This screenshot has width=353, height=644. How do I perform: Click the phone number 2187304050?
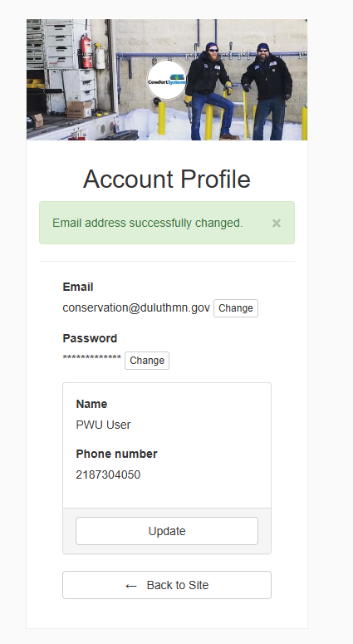tap(108, 474)
